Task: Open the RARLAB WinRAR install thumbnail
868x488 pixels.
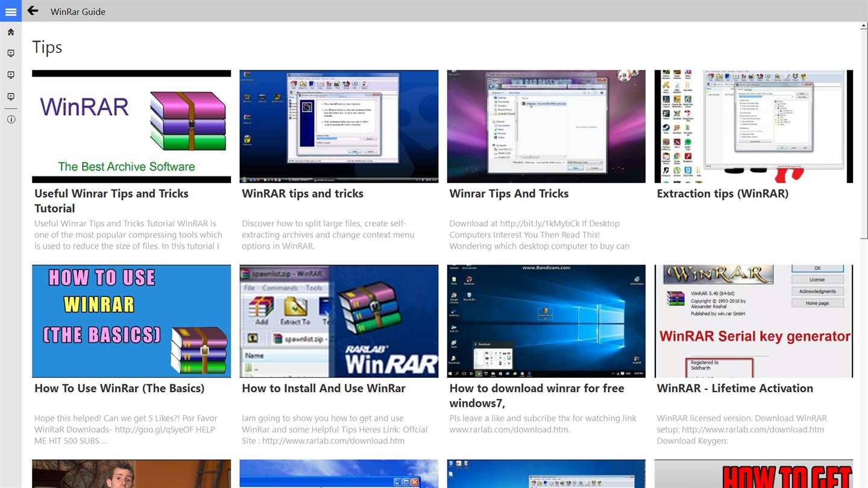Action: tap(339, 321)
